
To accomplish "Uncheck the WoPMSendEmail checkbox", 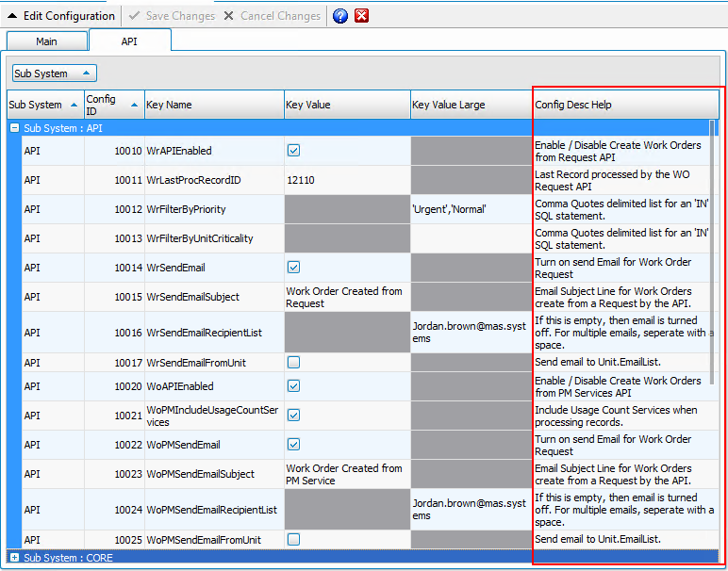I will point(293,445).
